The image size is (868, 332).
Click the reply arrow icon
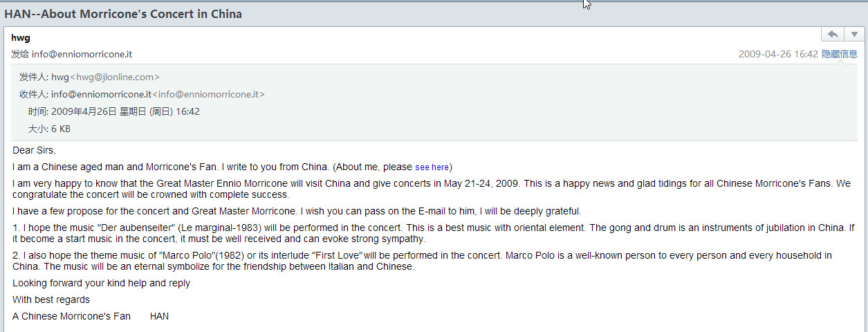pyautogui.click(x=833, y=35)
